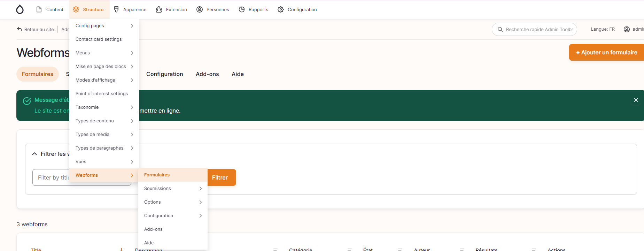
Task: Click the admin user account icon
Action: pyautogui.click(x=627, y=29)
